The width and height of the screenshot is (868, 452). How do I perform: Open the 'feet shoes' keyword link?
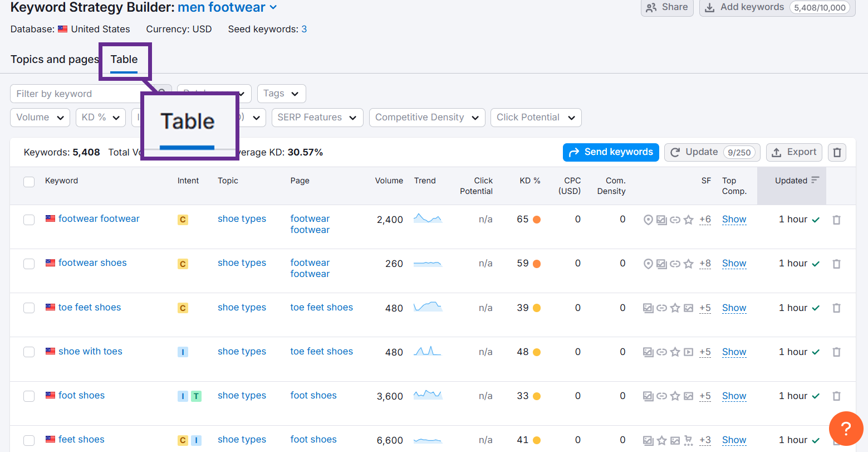pyautogui.click(x=81, y=439)
